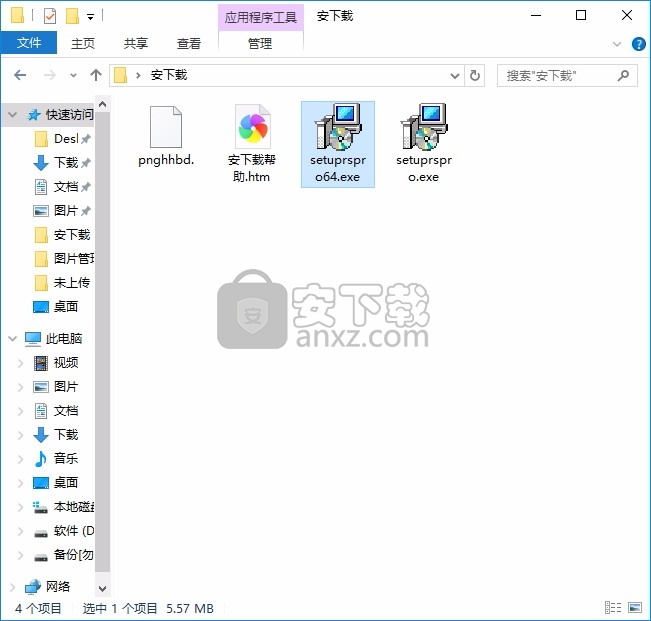Switch to the 共享 ribbon tab
Screen dimensions: 651x621
pyautogui.click(x=135, y=43)
